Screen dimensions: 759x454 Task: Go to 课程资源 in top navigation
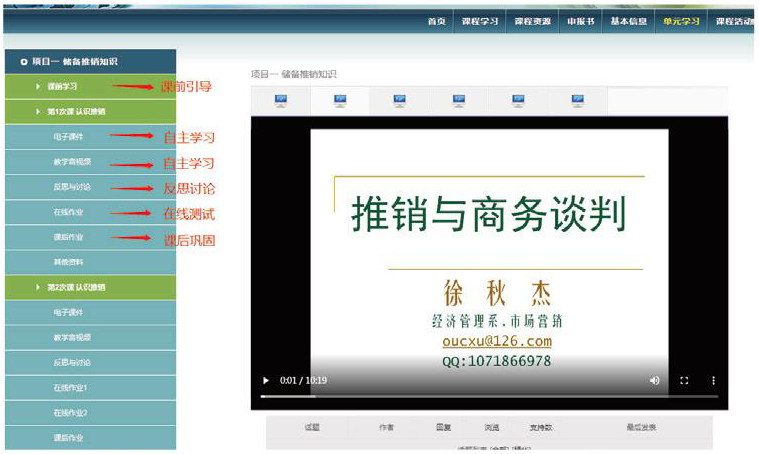click(532, 21)
